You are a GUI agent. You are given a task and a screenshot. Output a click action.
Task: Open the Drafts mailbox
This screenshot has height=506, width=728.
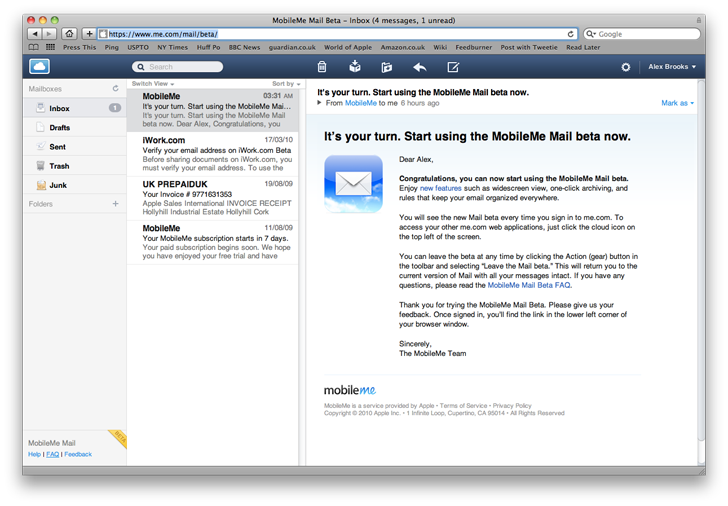(75, 127)
